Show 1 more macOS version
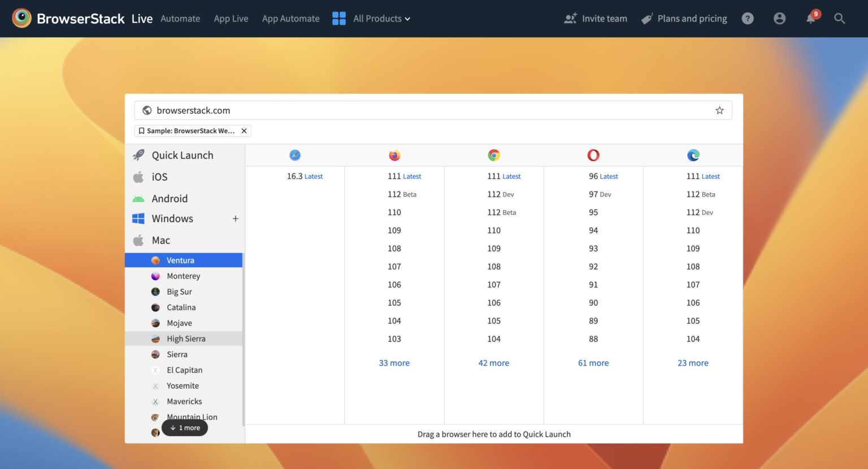Viewport: 868px width, 469px height. pos(185,428)
